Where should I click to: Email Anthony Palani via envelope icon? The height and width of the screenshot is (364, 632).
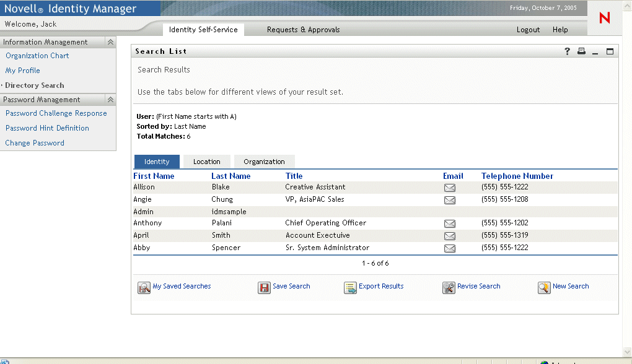click(x=449, y=223)
